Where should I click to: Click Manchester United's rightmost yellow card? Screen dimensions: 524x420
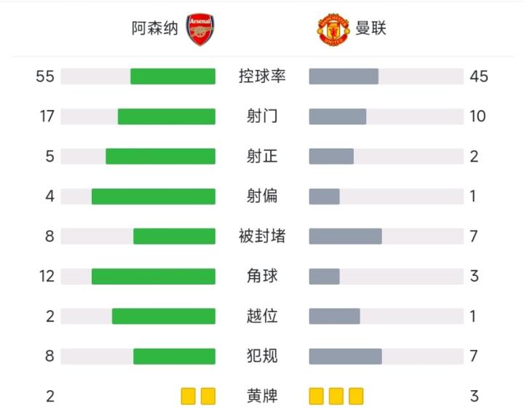pyautogui.click(x=356, y=396)
